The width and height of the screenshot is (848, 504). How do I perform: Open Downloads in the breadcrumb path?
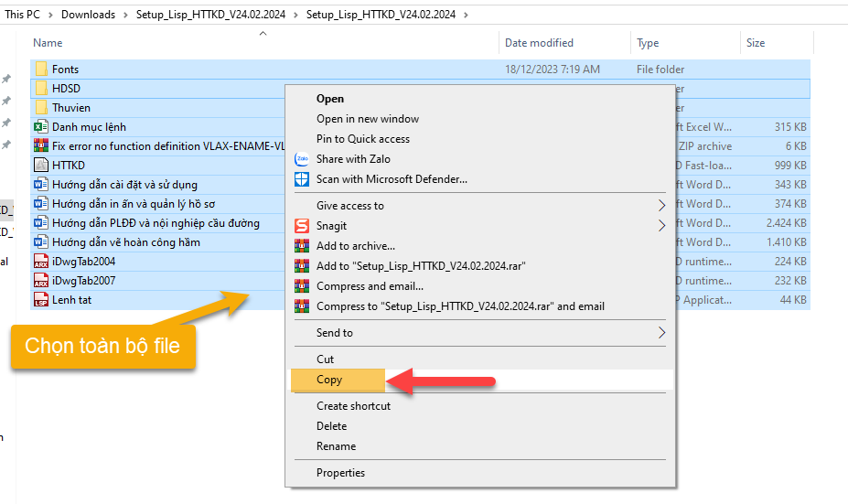(x=88, y=15)
